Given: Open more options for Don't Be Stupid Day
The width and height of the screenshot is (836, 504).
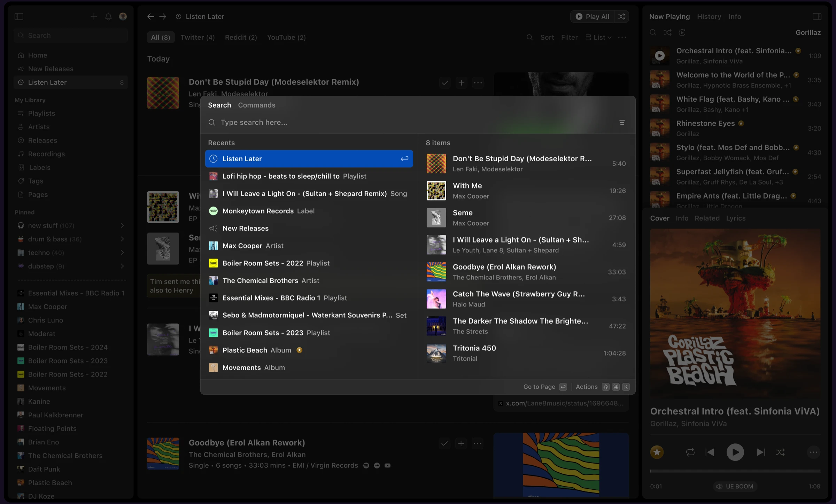Looking at the screenshot, I should pos(478,83).
